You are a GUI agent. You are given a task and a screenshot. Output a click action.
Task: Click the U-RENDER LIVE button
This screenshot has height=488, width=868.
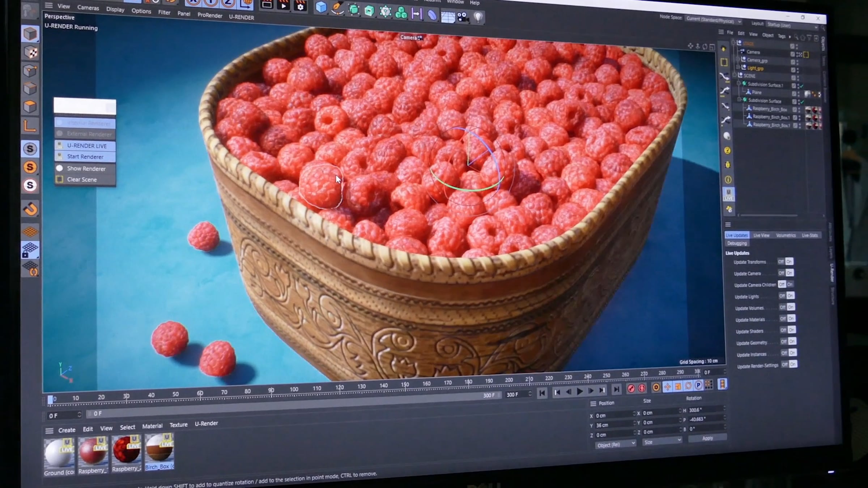[x=85, y=146]
